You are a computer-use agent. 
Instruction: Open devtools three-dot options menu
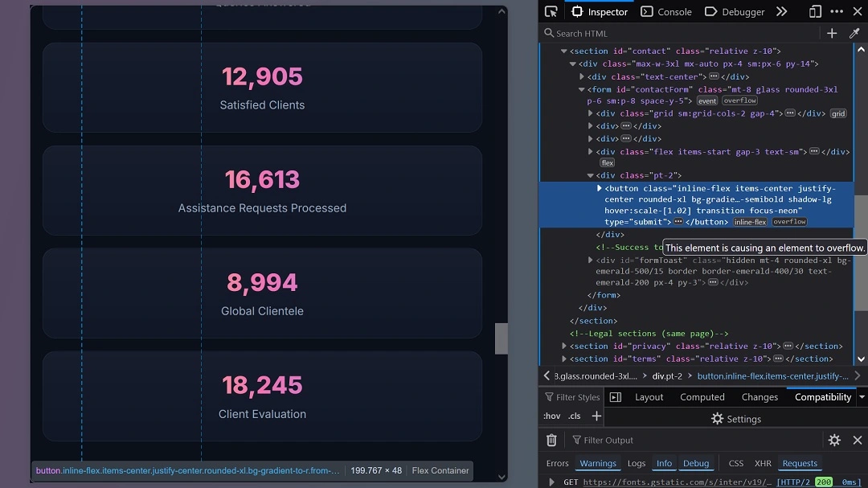click(x=837, y=11)
